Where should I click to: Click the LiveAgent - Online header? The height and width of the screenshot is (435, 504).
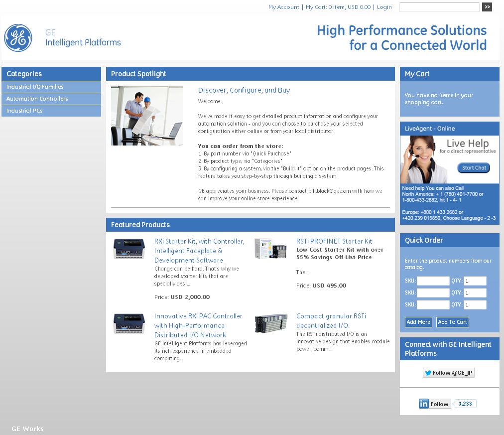pyautogui.click(x=449, y=129)
